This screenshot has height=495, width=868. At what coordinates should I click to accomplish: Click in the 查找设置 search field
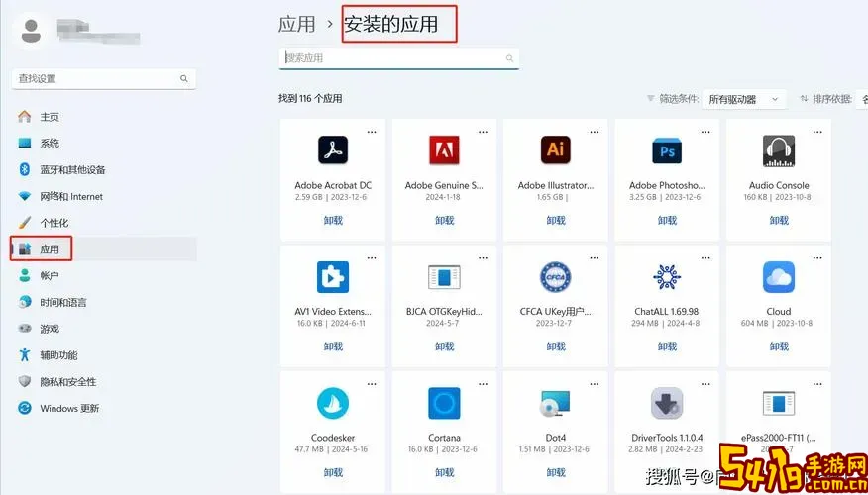(x=103, y=78)
